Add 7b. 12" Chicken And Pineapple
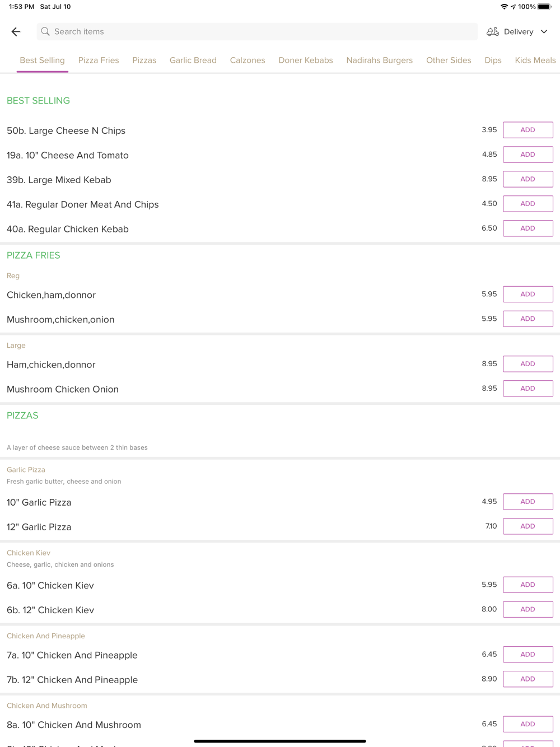This screenshot has width=560, height=747. [x=528, y=679]
